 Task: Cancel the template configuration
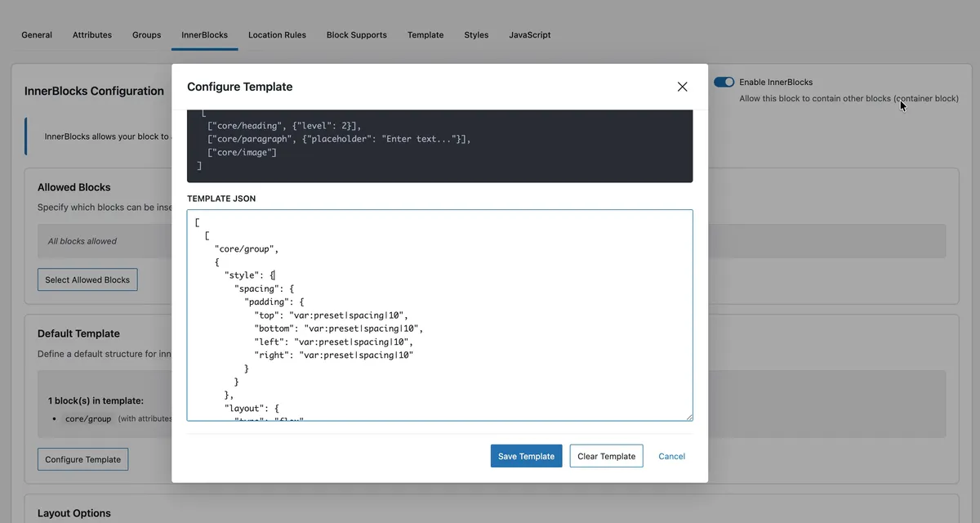point(671,456)
